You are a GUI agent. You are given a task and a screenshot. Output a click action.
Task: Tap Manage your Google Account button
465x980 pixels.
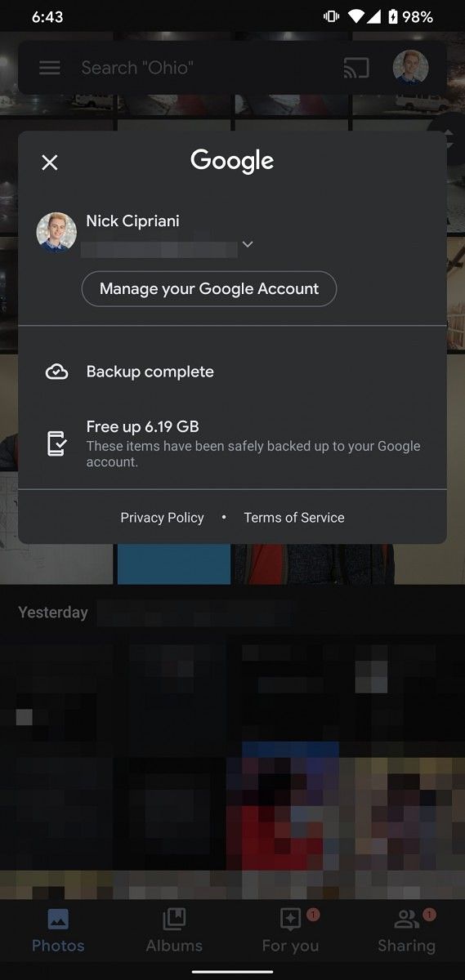(x=209, y=289)
